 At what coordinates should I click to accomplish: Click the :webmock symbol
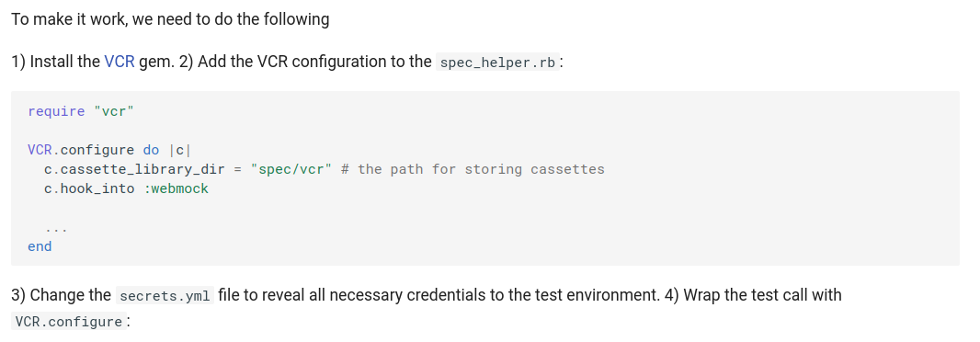point(177,188)
